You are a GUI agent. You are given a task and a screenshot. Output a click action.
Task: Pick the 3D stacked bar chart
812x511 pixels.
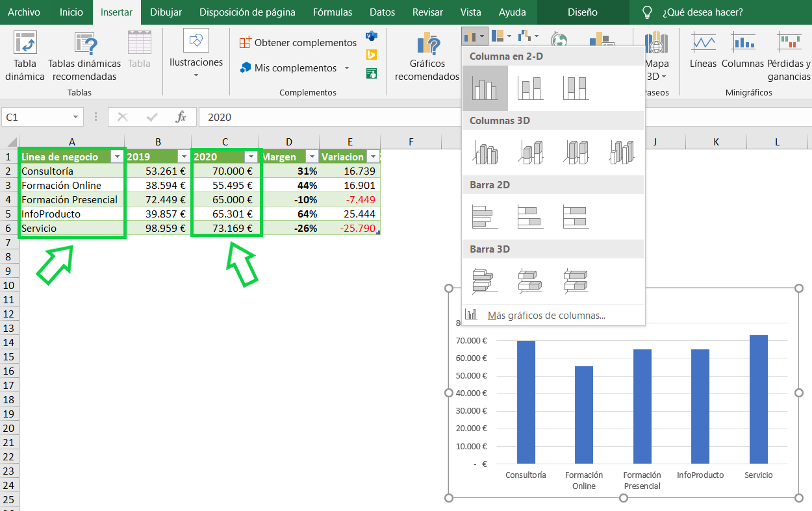(x=531, y=280)
